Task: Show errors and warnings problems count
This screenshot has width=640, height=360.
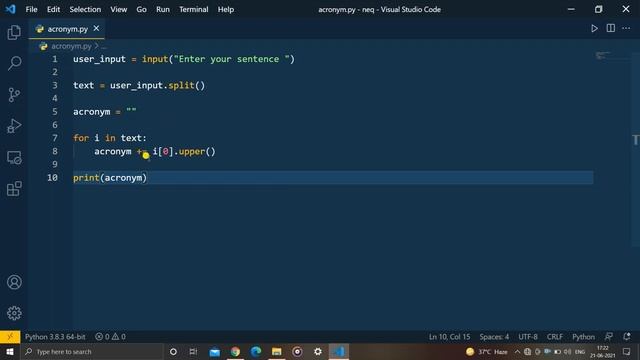Action: (110, 337)
